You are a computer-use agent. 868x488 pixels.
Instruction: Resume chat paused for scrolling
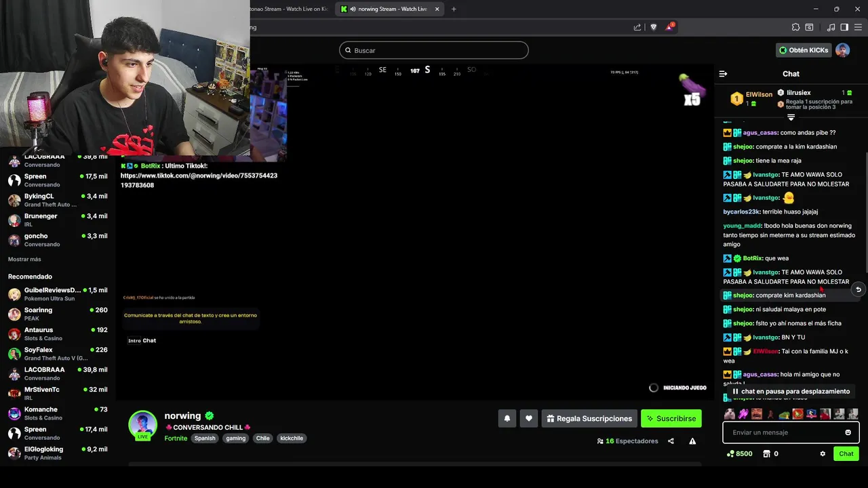791,391
